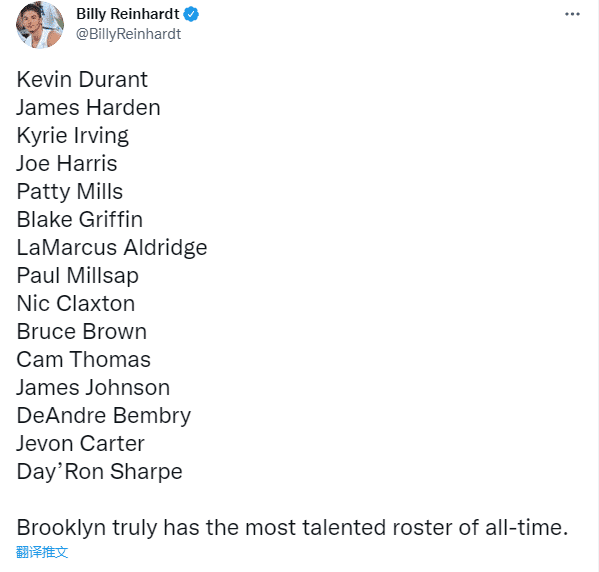Click the Jevon Carter line
Screen dimensions: 599x572
[80, 444]
